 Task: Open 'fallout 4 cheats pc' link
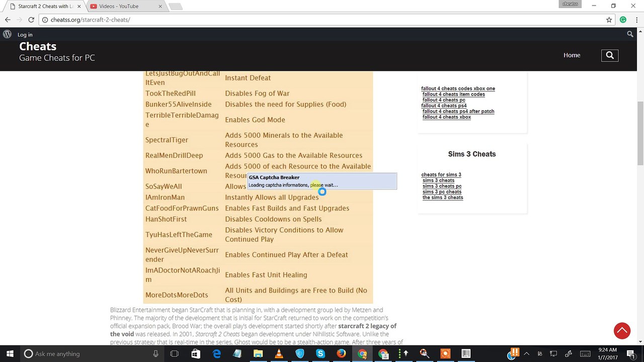coord(444,100)
